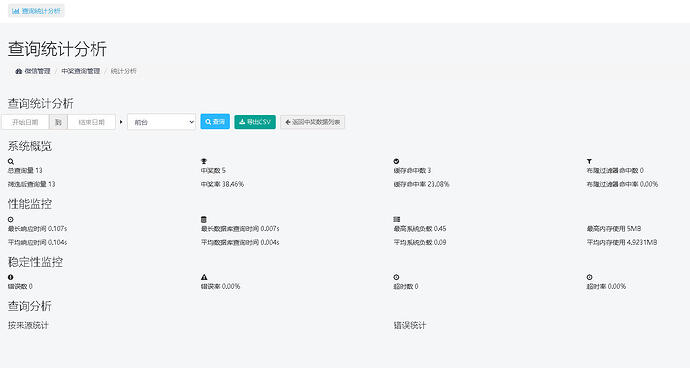Click the 查询分析 section heading

click(29, 306)
